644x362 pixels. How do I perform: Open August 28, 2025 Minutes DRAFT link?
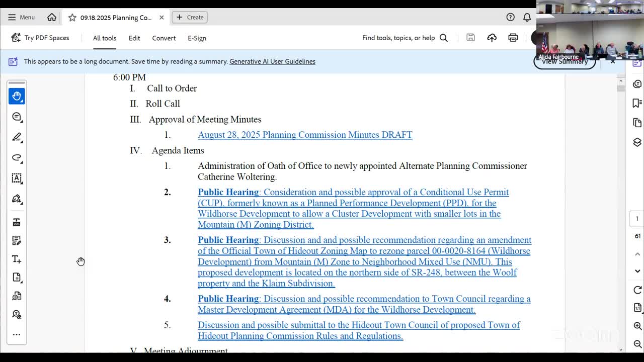tap(305, 135)
